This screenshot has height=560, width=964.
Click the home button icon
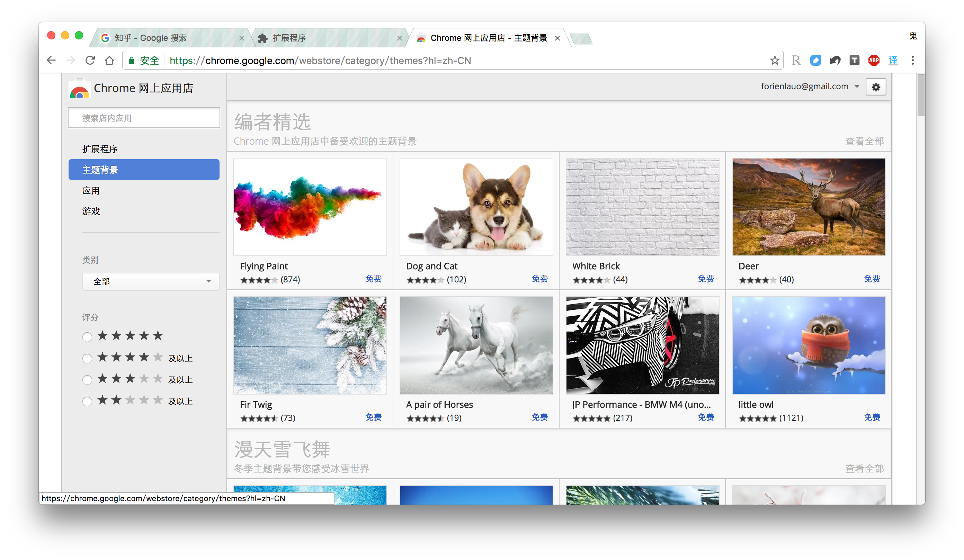109,61
